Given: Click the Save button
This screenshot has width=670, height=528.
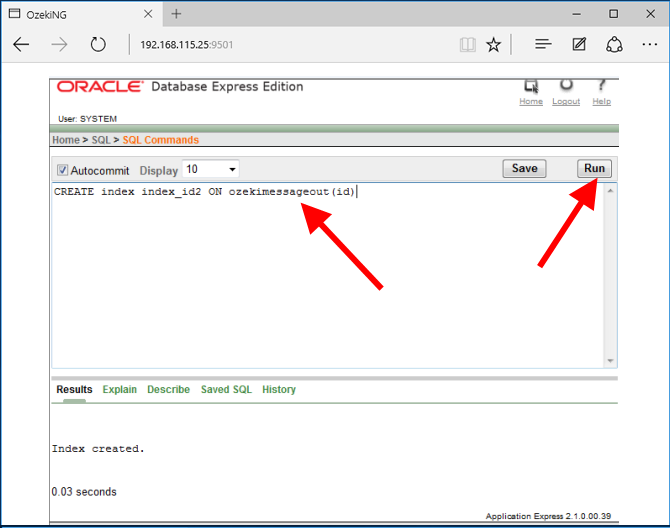Looking at the screenshot, I should pyautogui.click(x=524, y=168).
